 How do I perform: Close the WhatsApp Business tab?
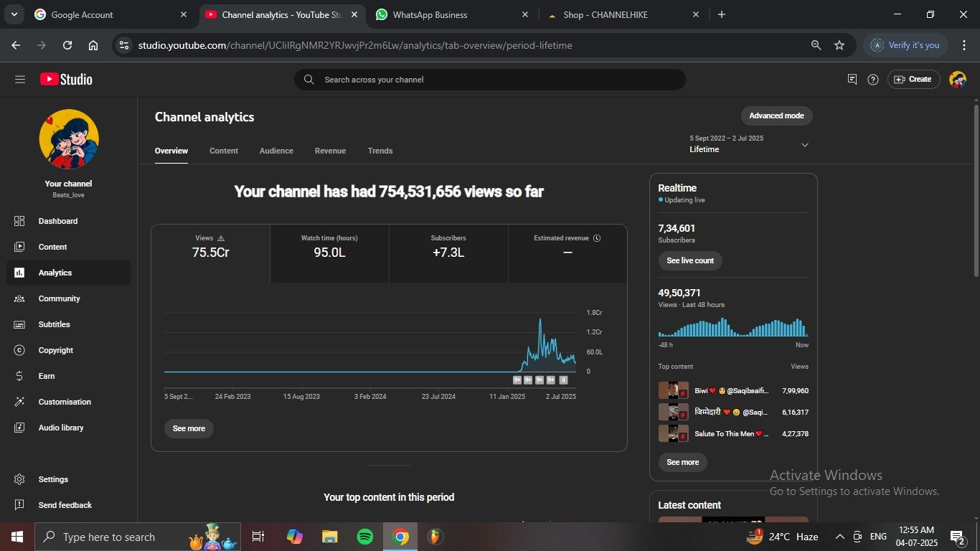[525, 14]
